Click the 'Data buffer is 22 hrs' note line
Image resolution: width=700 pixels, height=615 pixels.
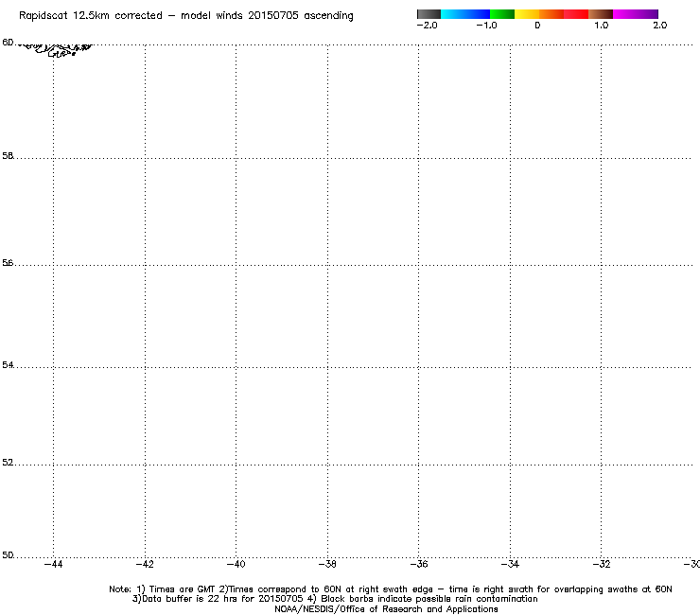click(335, 599)
